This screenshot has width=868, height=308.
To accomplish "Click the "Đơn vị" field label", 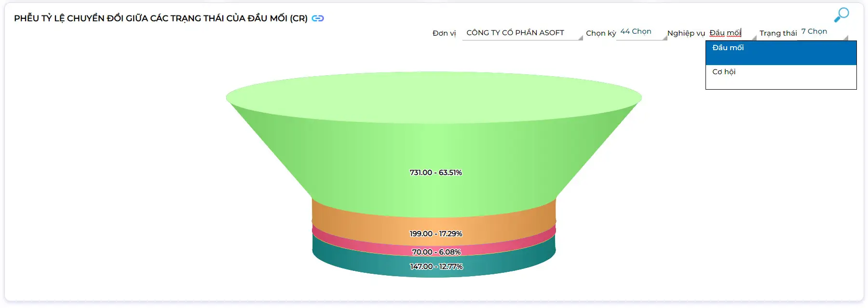I will [444, 33].
